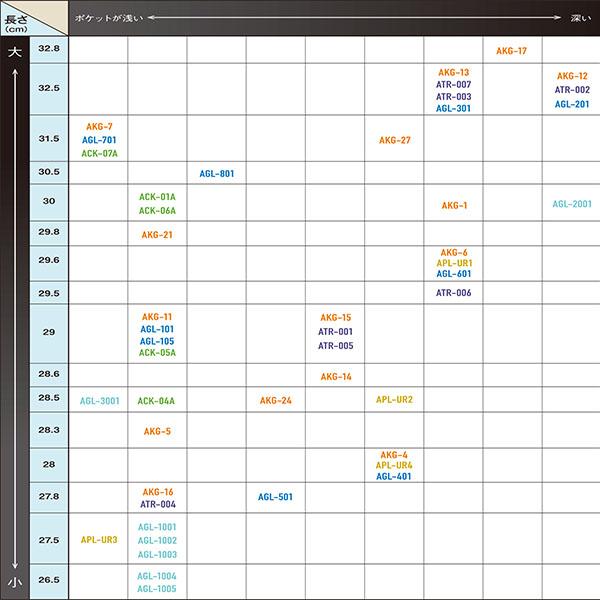Click the 深い label at the axis end
Image resolution: width=600 pixels, height=600 pixels.
tap(581, 18)
